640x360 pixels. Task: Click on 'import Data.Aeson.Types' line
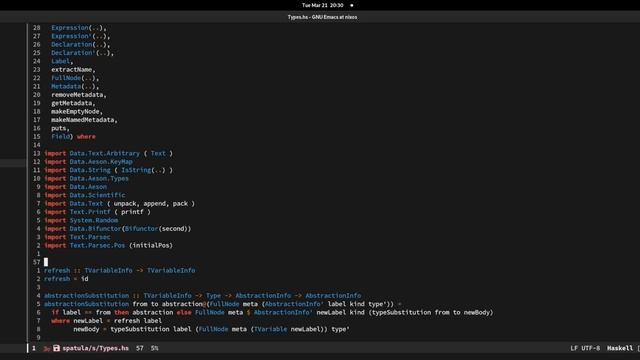point(86,178)
